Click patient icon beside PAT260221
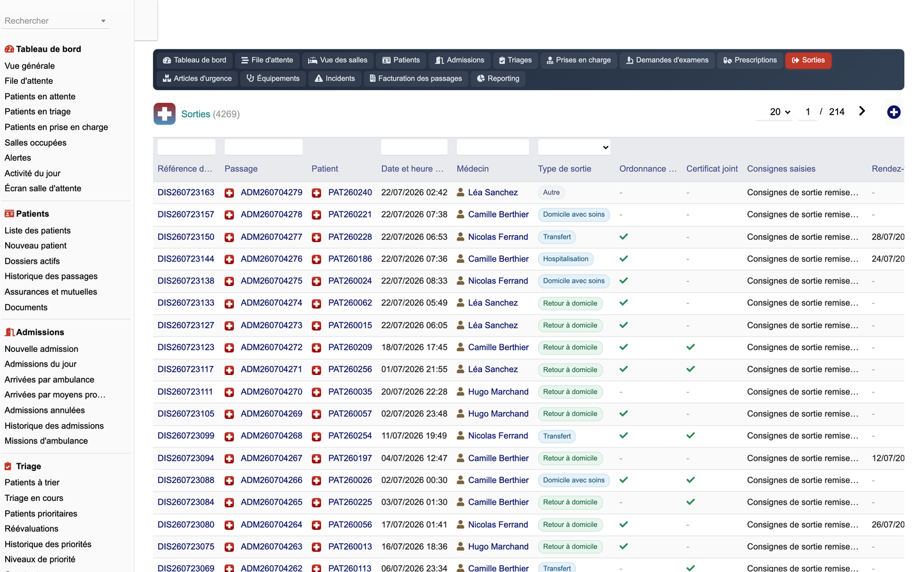 tap(317, 215)
